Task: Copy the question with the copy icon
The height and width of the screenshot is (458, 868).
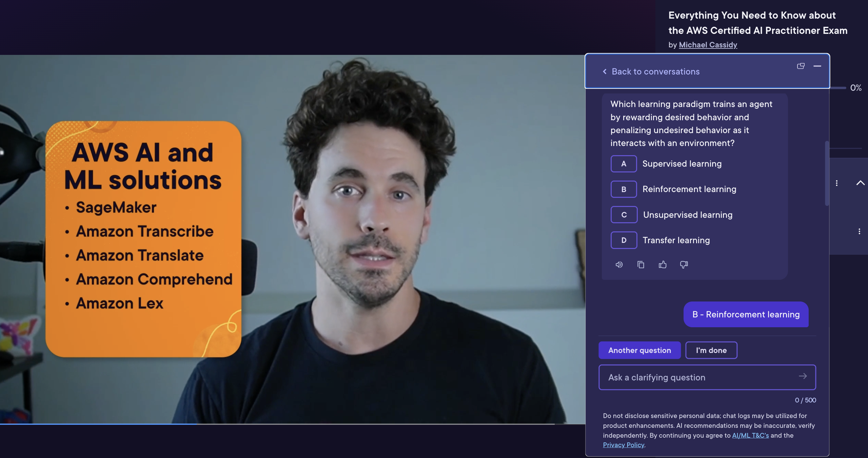Action: click(x=641, y=265)
